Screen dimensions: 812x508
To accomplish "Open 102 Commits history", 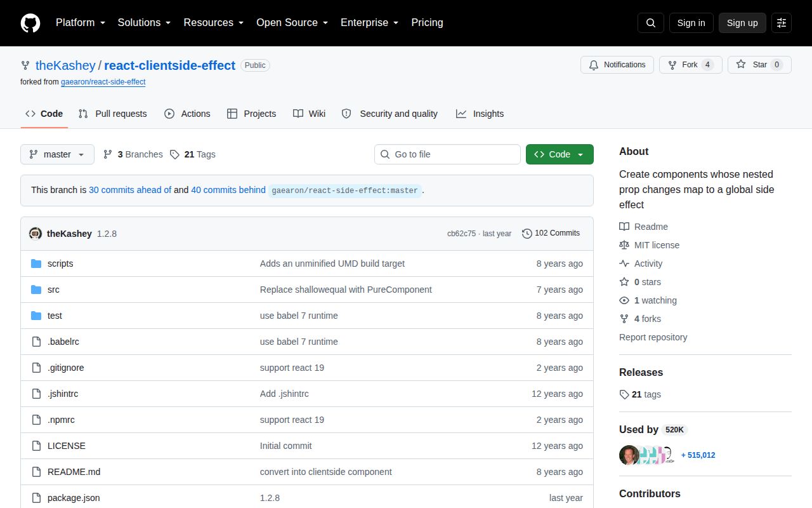I will click(551, 233).
